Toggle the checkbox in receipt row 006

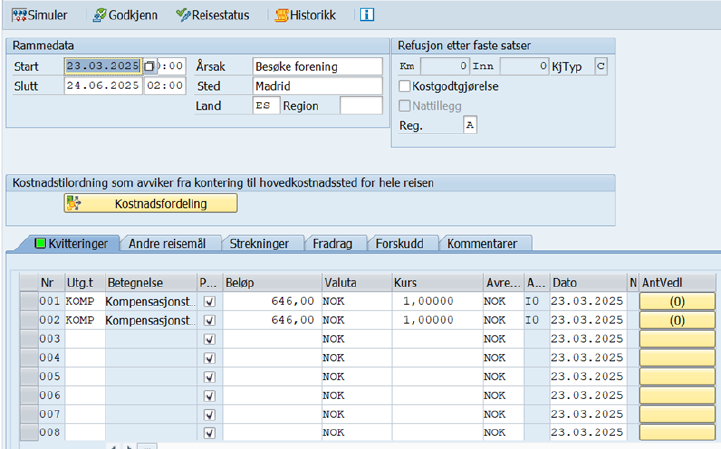209,396
